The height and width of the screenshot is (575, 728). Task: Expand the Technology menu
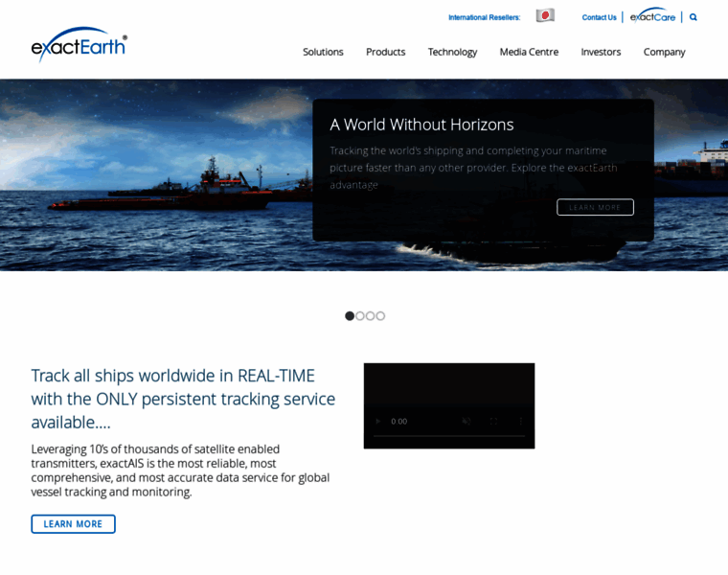[x=452, y=52]
